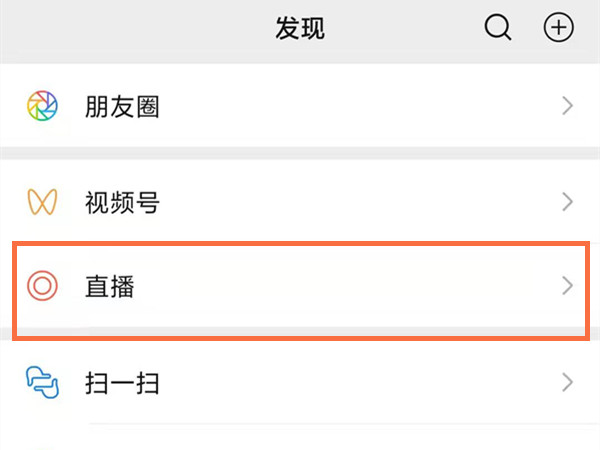Tap the 扫一扫 text label

pyautogui.click(x=122, y=383)
